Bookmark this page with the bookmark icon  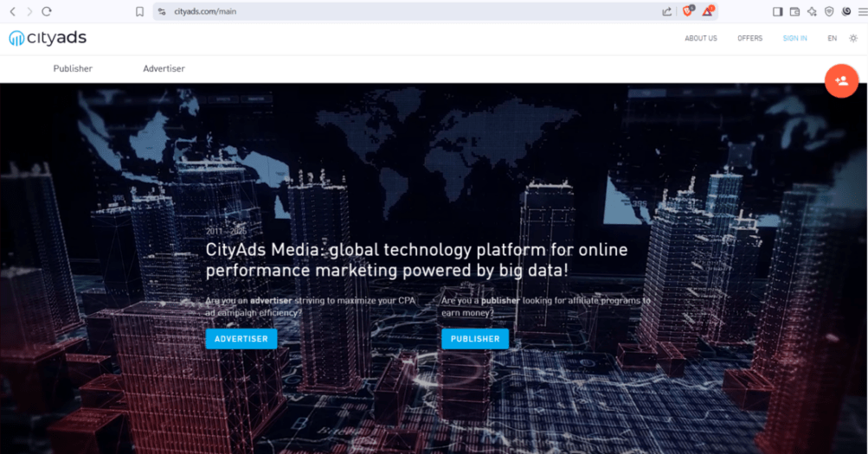pyautogui.click(x=139, y=11)
